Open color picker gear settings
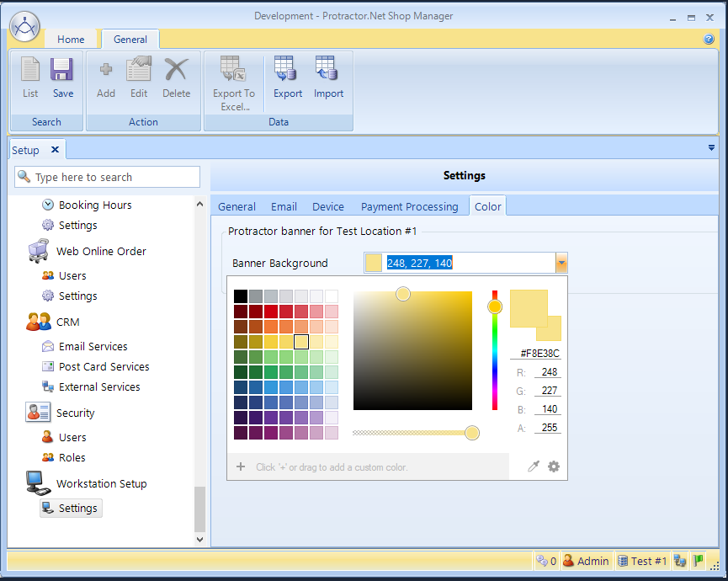The height and width of the screenshot is (581, 728). tap(553, 466)
